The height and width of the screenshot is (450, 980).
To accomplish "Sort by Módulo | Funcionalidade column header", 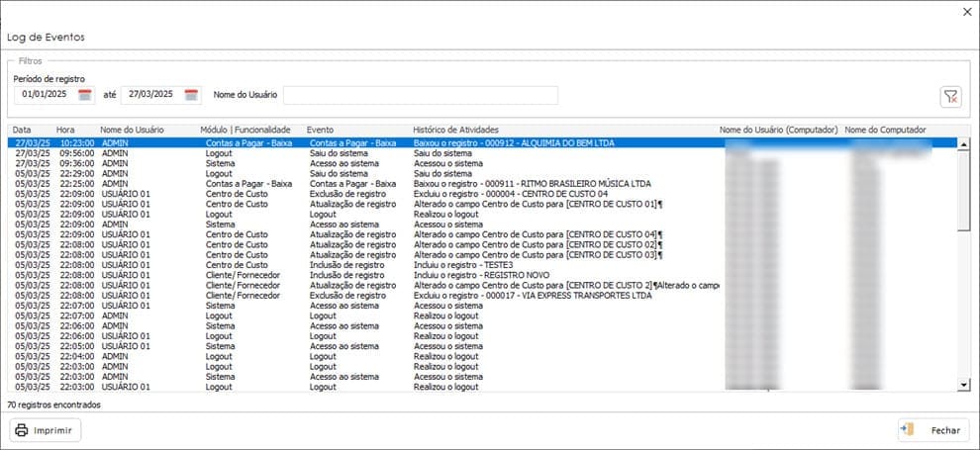I will click(245, 130).
